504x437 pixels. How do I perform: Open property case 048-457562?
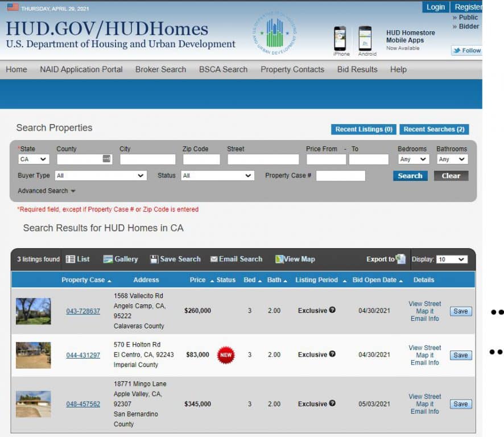click(83, 404)
